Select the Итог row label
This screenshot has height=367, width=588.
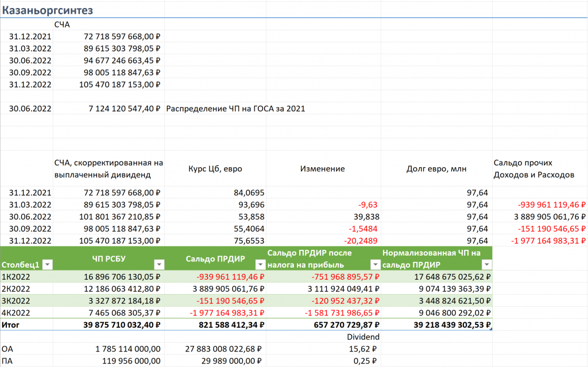[10, 324]
